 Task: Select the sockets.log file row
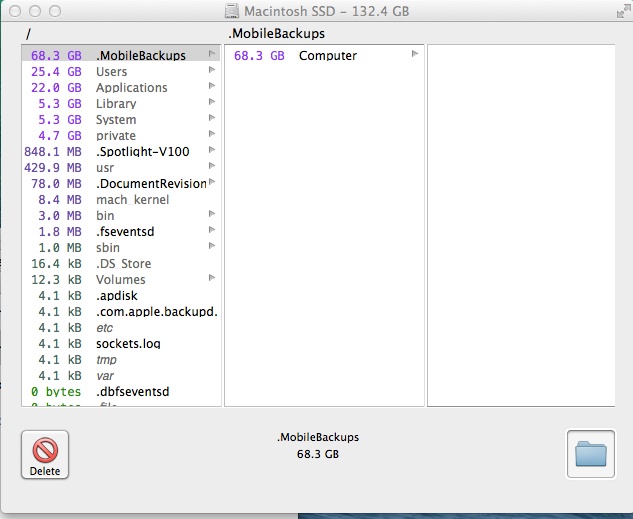(121, 343)
